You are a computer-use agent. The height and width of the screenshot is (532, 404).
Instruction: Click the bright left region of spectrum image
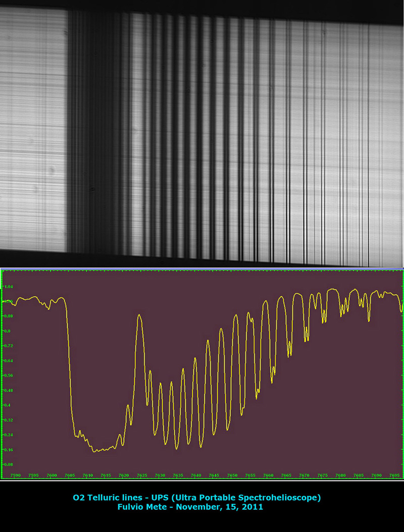coord(33,126)
